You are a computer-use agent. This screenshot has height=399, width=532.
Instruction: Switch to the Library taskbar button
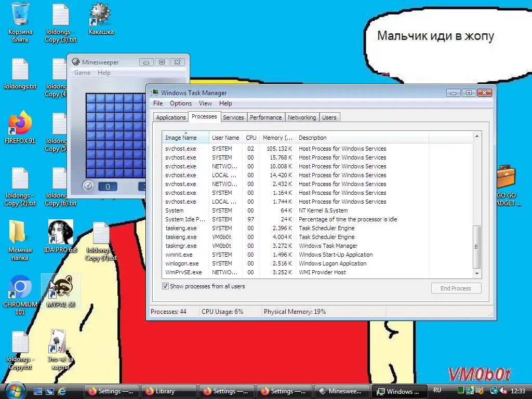click(x=169, y=391)
